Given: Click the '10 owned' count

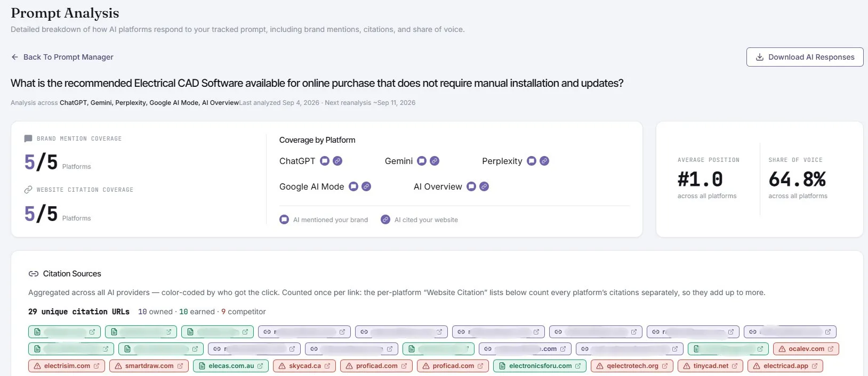Looking at the screenshot, I should (x=155, y=312).
